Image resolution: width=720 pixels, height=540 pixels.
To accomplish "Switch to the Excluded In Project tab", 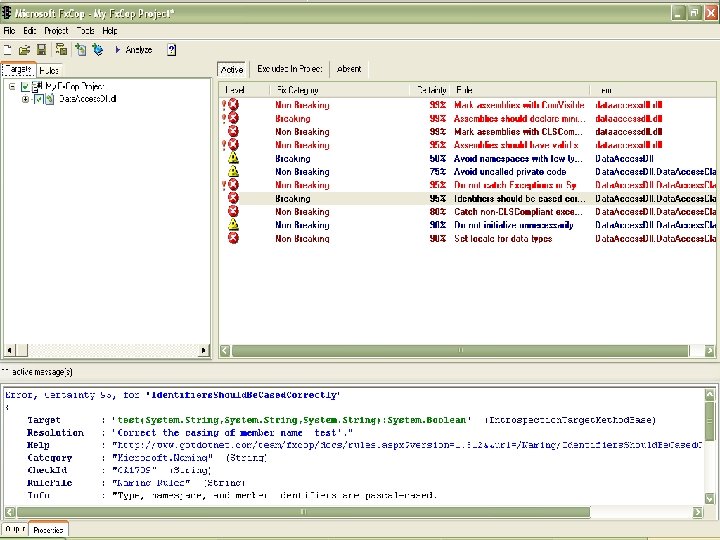I will (x=289, y=69).
